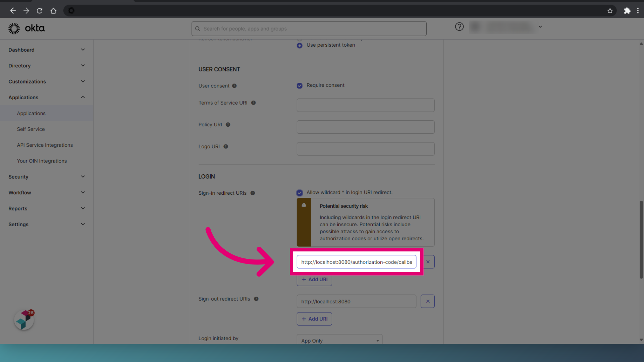The width and height of the screenshot is (644, 362).
Task: Open the browser three-dot menu
Action: (x=638, y=11)
